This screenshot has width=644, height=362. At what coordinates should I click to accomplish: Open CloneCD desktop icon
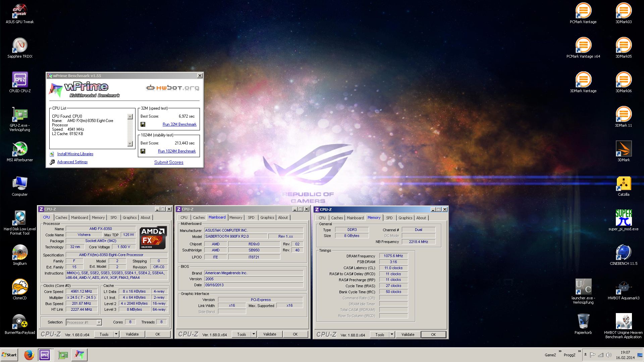(x=20, y=290)
